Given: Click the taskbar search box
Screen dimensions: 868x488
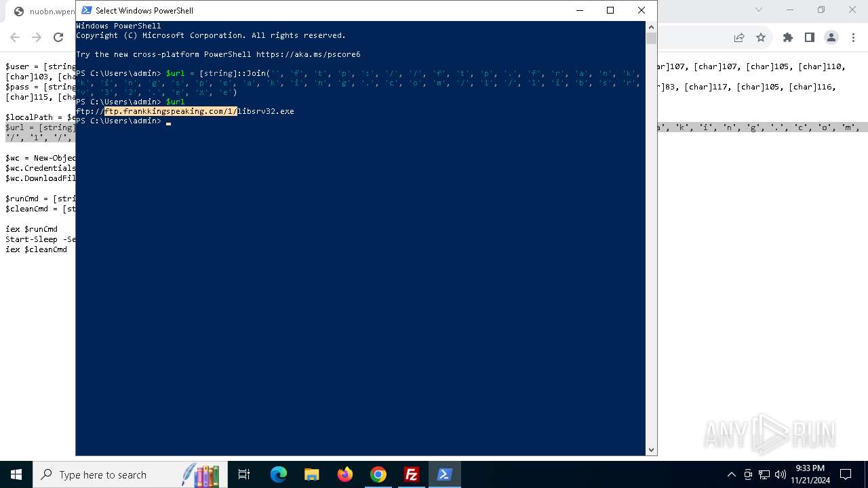Looking at the screenshot, I should coord(130,474).
